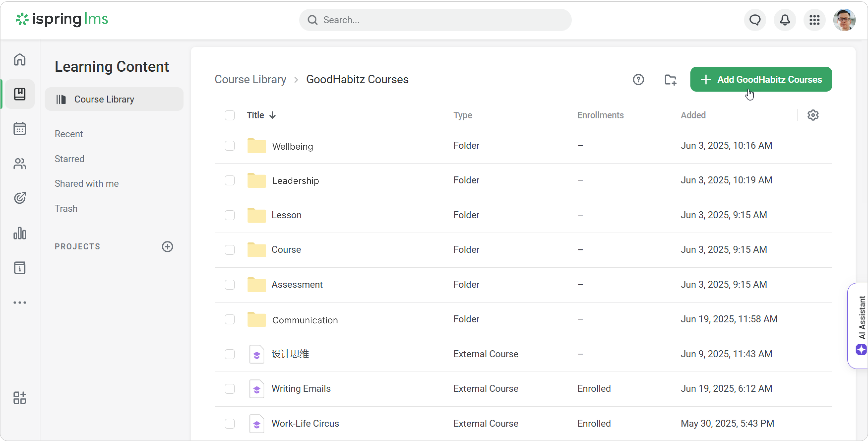Select the Writing Emails course checkbox
The height and width of the screenshot is (441, 868).
click(229, 389)
